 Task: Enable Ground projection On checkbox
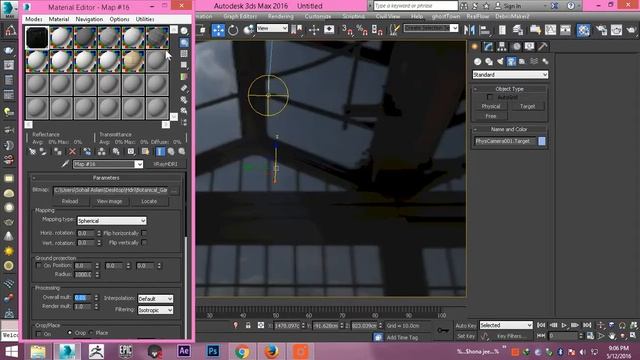pos(39,266)
